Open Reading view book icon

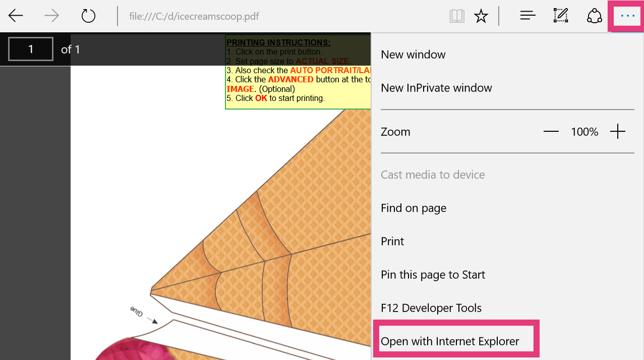[x=457, y=16]
